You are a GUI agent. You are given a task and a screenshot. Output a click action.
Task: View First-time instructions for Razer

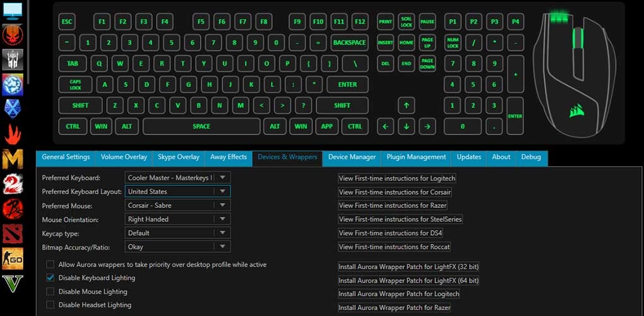393,205
